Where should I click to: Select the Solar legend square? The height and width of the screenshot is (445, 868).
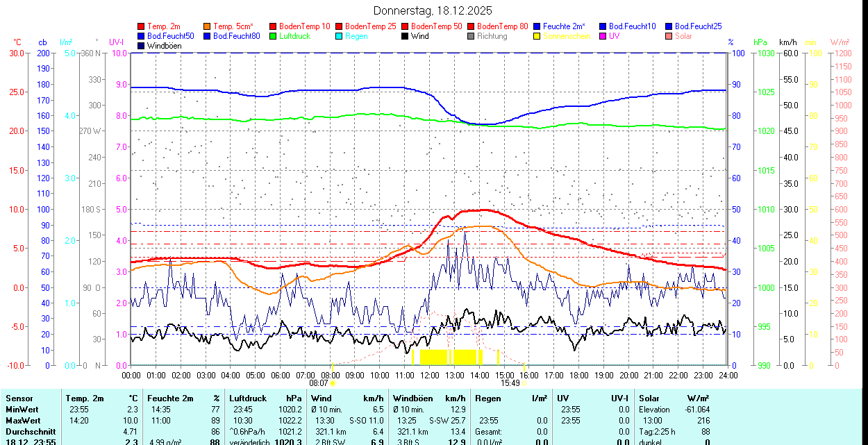[x=669, y=36]
